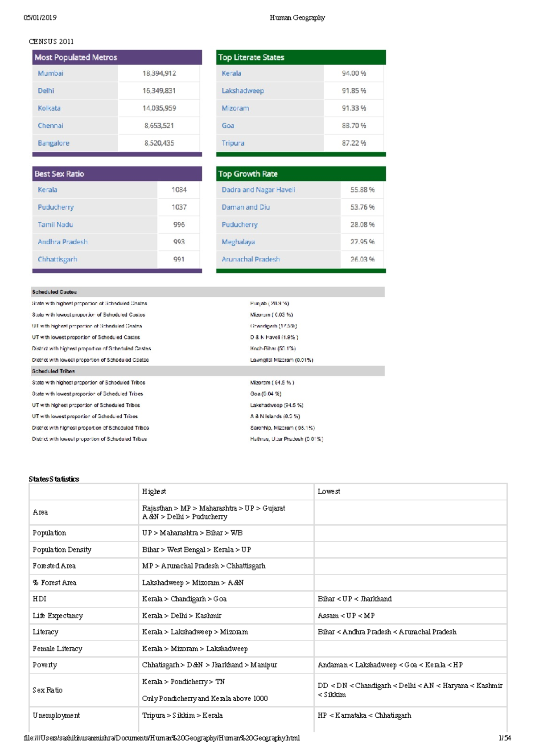Open the Tamil Nadu link
Screen dimensions: 535x756
55,225
